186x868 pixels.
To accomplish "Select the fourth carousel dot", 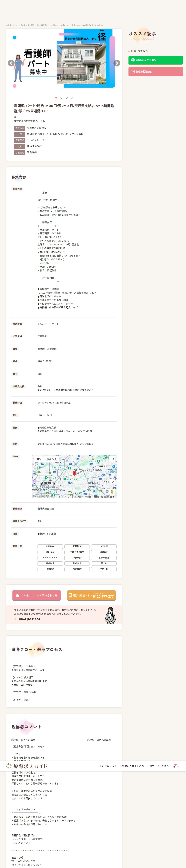I will pos(72,98).
